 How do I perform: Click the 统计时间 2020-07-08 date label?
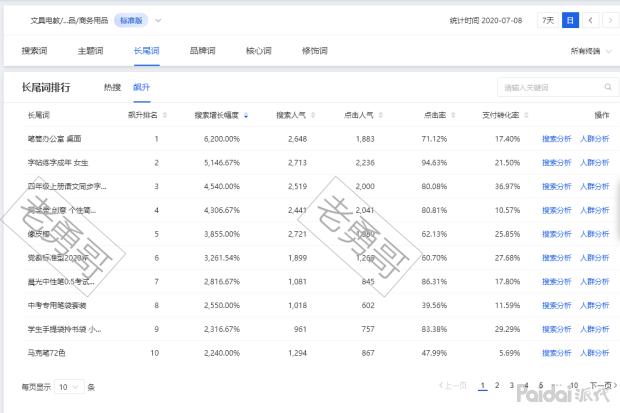[486, 21]
